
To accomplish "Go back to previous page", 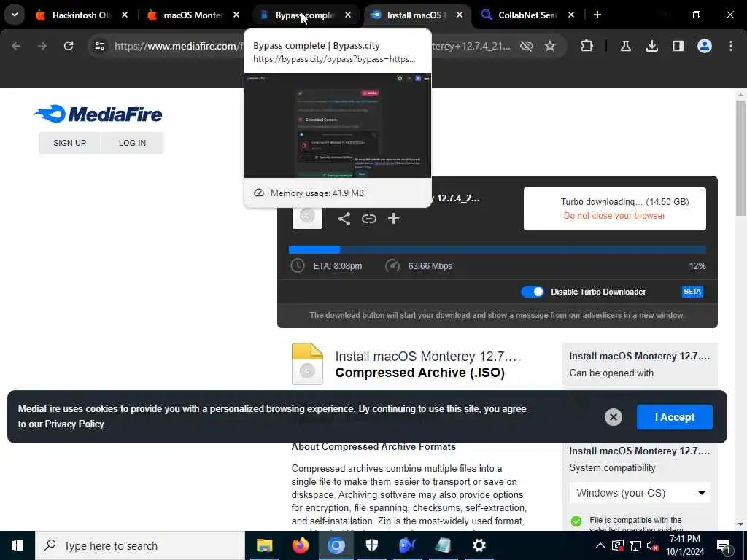I will point(16,46).
